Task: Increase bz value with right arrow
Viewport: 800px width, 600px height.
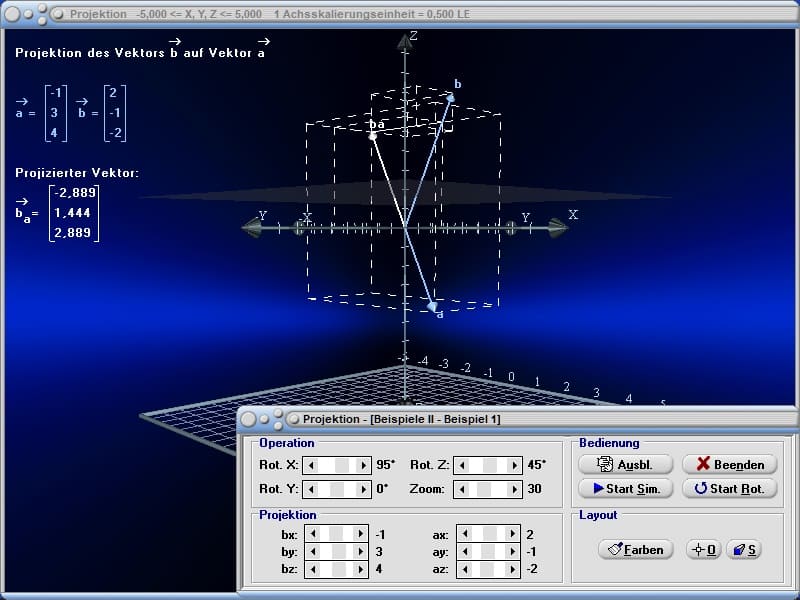Action: point(360,569)
